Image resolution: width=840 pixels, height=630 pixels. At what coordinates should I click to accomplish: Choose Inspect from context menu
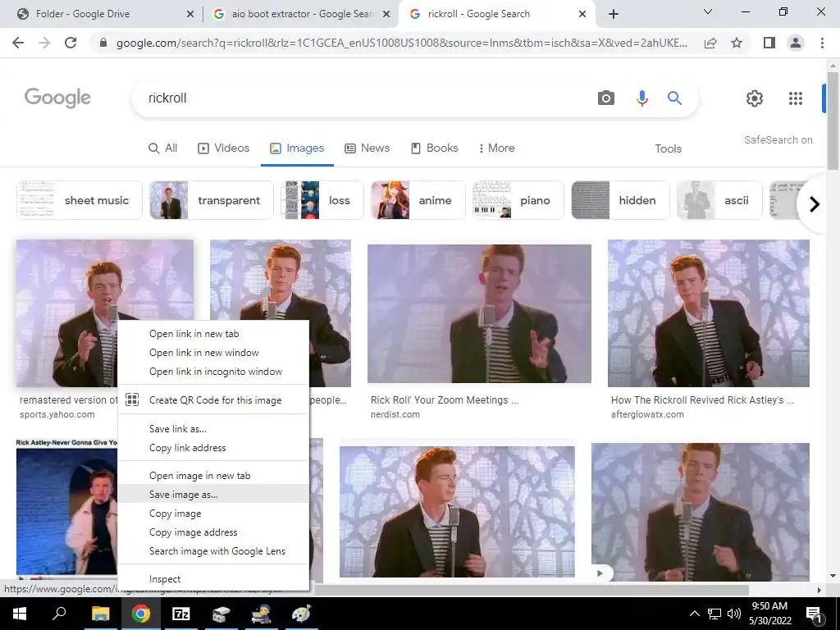[213, 579]
